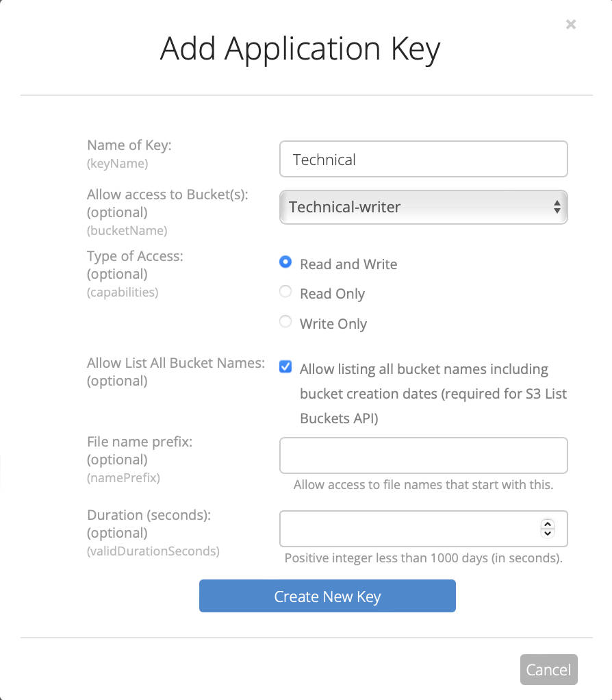Click the Cancel button

[548, 670]
